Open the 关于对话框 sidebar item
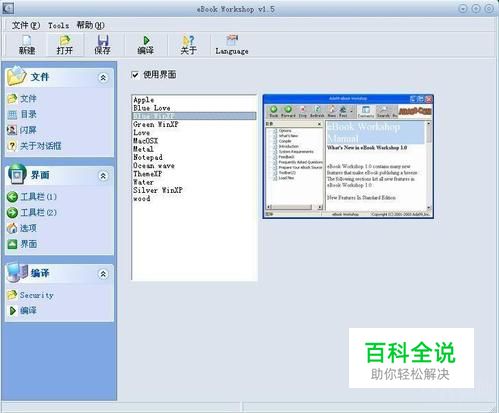The height and width of the screenshot is (413, 499). [x=34, y=146]
